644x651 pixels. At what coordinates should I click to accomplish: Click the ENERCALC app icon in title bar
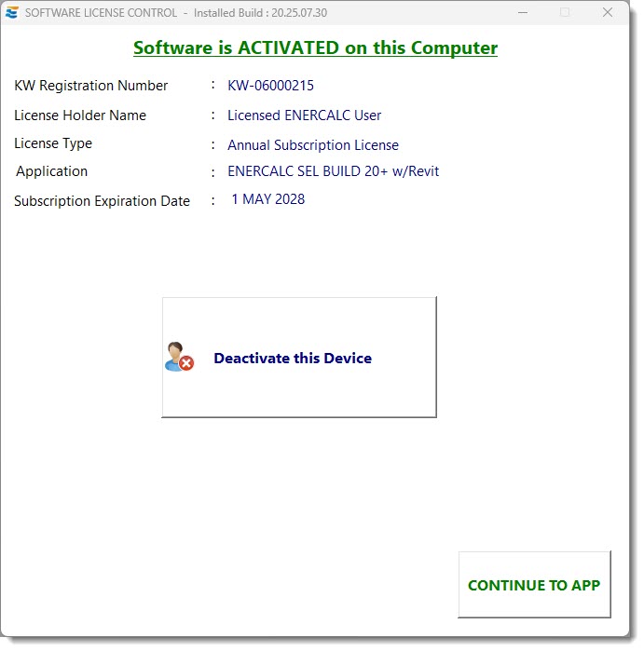tap(12, 12)
